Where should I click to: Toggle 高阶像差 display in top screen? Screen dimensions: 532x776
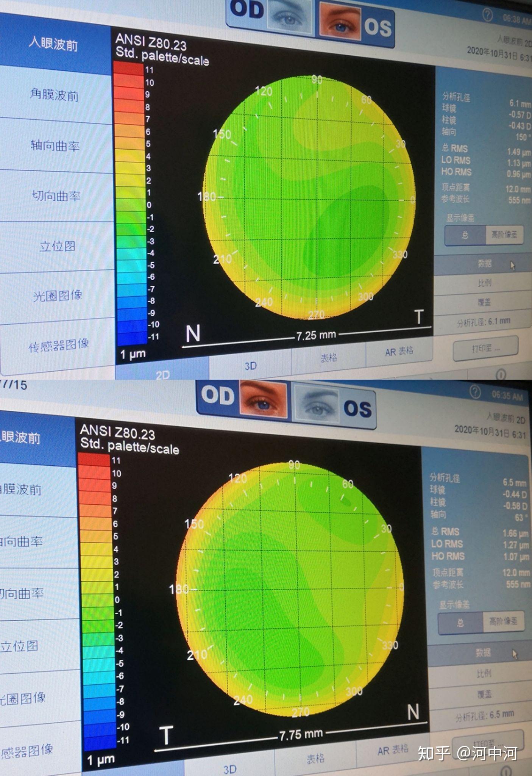504,235
